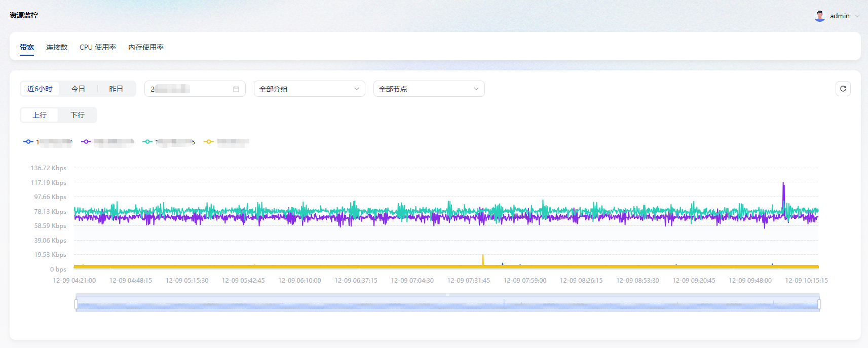Switch to the 连接数 tab
This screenshot has height=348, width=868.
pos(57,47)
